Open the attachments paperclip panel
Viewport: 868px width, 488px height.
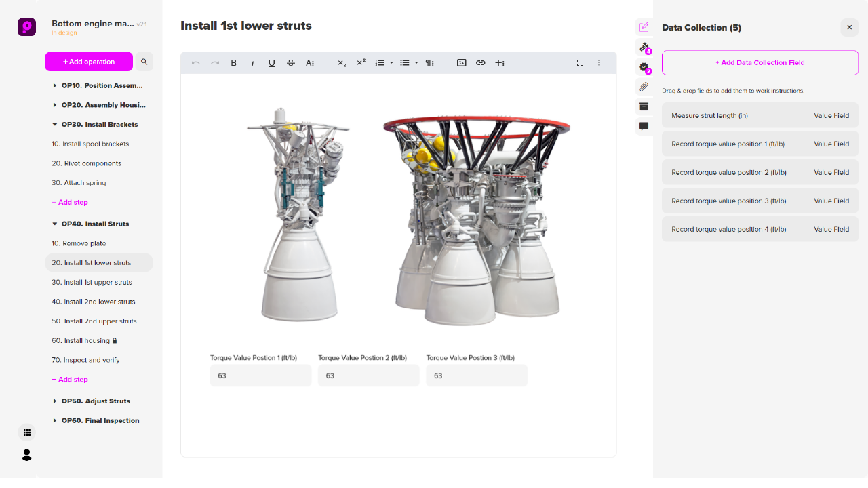pos(644,87)
